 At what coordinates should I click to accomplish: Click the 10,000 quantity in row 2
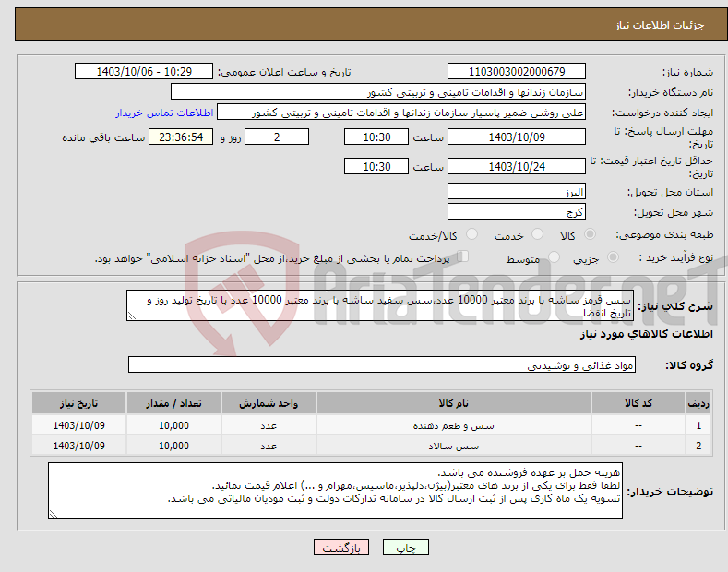point(173,446)
